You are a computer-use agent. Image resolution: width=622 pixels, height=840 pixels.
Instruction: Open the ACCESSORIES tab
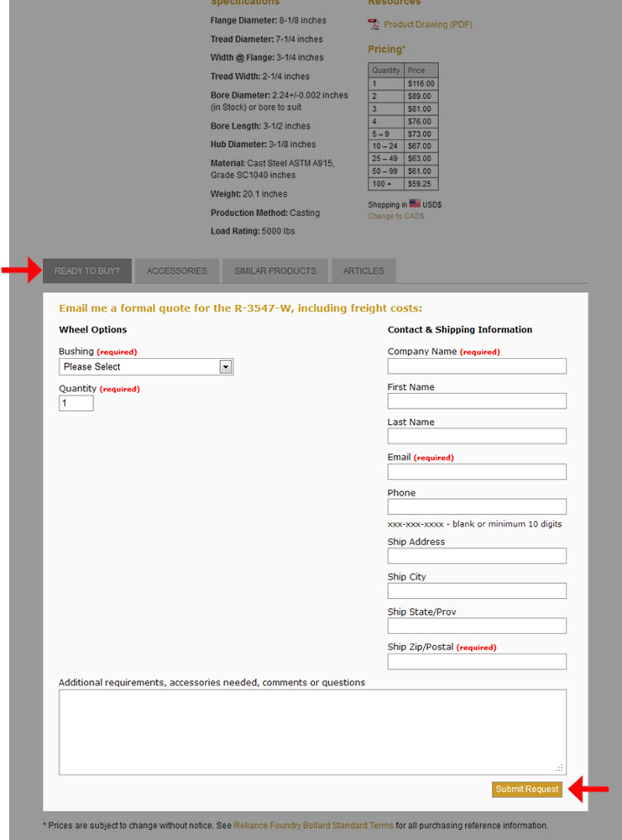click(x=177, y=270)
